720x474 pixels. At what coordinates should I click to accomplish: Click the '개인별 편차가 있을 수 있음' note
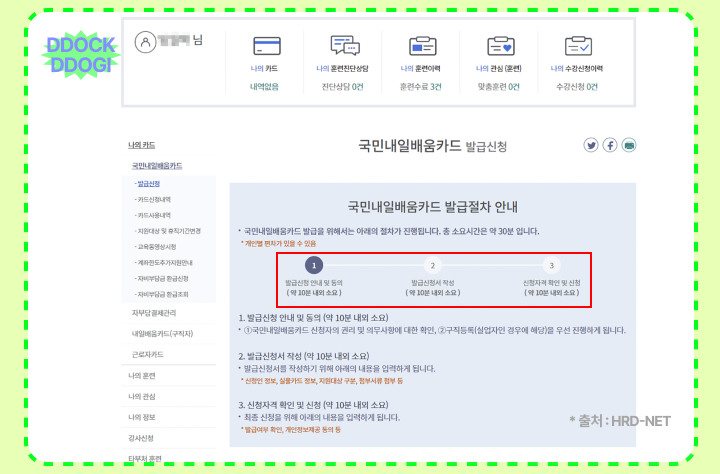278,243
